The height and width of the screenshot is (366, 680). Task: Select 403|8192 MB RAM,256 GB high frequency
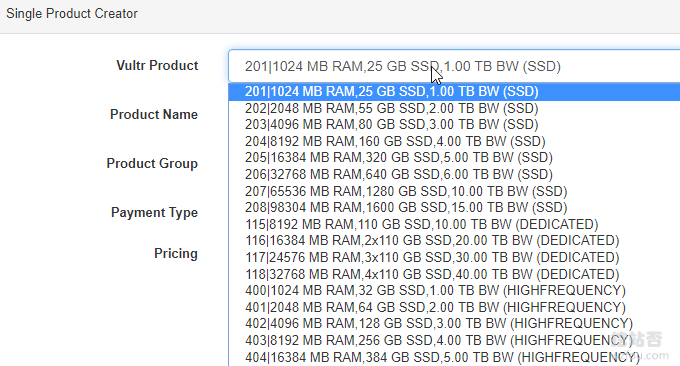pyautogui.click(x=454, y=340)
